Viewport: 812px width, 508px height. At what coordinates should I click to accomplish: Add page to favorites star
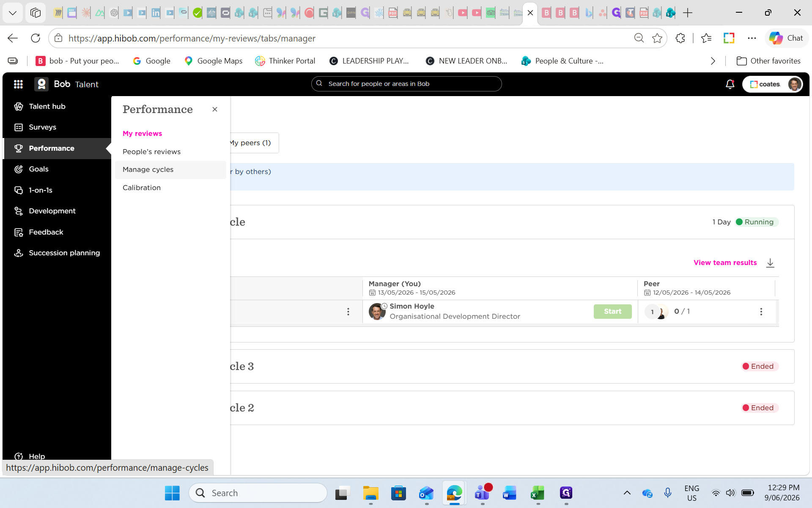(657, 39)
